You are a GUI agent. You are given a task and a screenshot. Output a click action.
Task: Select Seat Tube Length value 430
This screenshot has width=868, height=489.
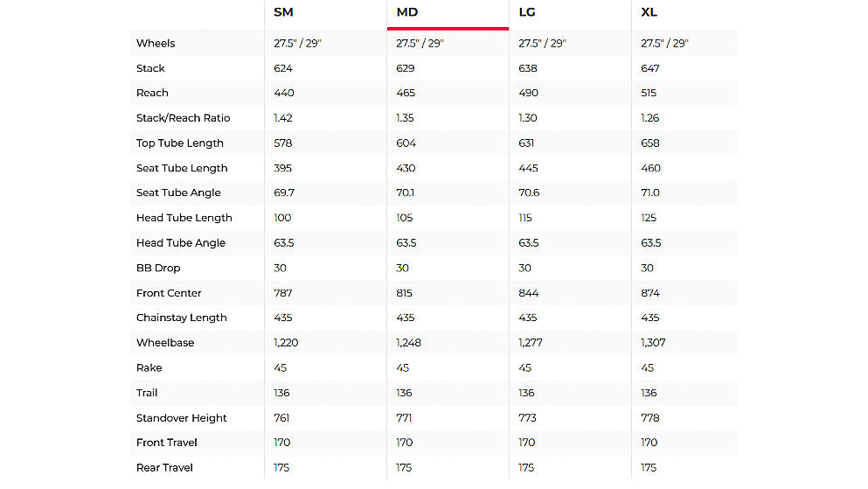click(406, 168)
